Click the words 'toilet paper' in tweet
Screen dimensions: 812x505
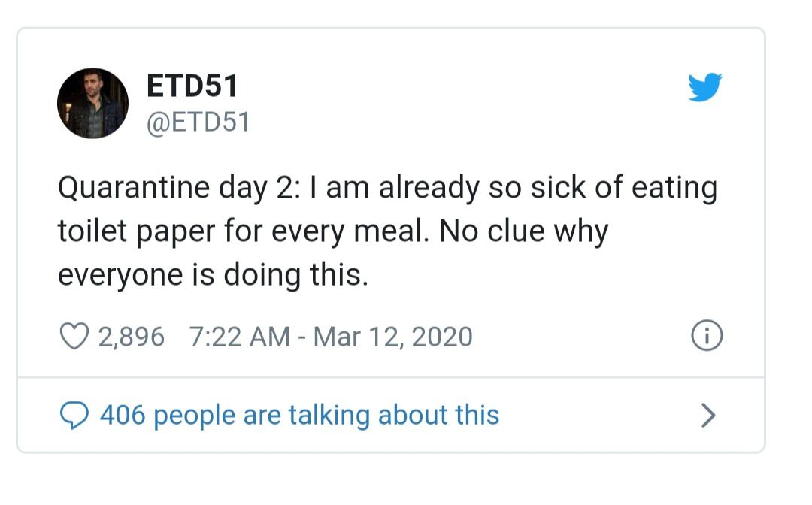tap(136, 231)
